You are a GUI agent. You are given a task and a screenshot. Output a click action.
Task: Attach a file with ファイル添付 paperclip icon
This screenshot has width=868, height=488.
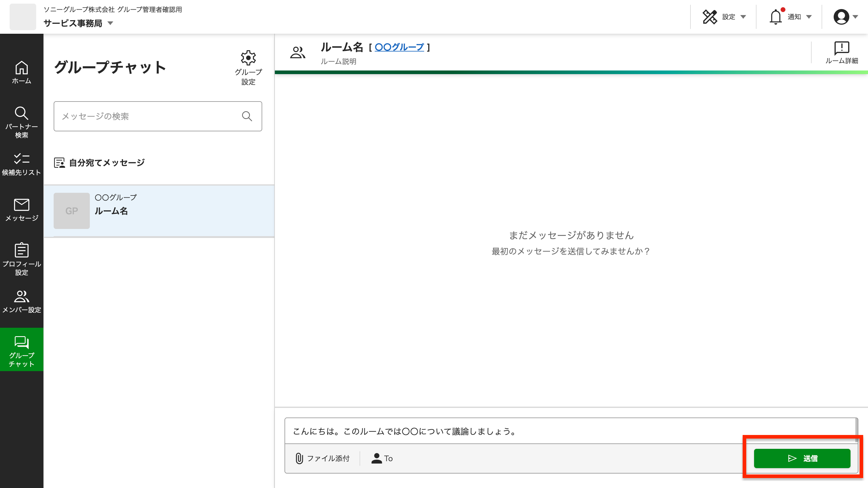click(x=300, y=458)
